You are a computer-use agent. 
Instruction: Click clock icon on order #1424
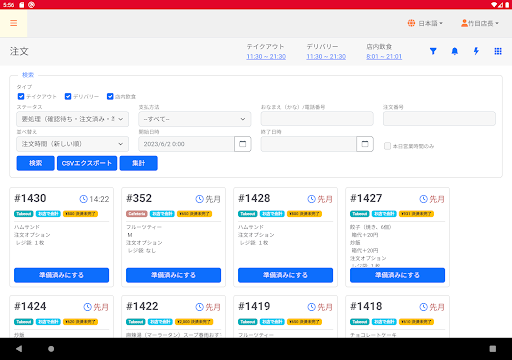click(x=87, y=307)
